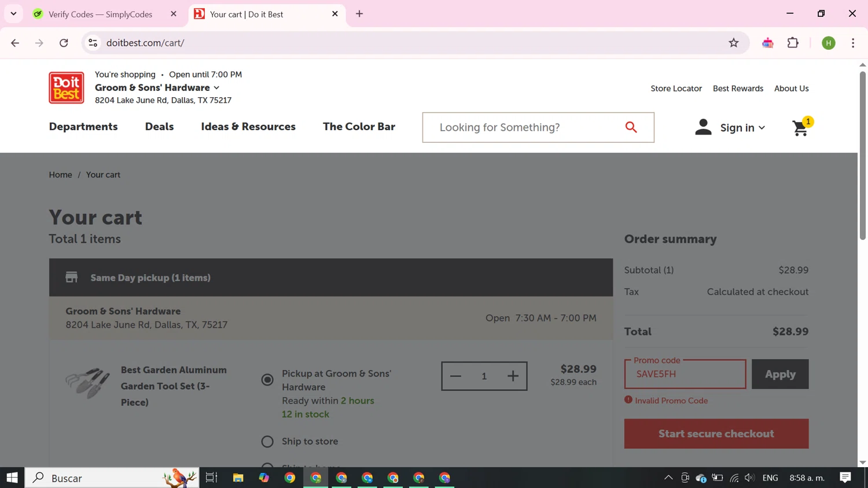
Task: Apply the promo code
Action: point(780,374)
